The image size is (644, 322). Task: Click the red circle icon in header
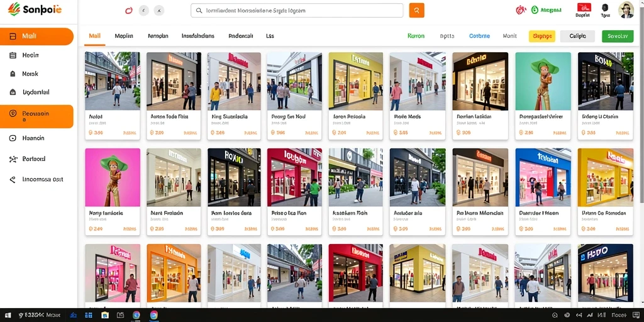(129, 11)
